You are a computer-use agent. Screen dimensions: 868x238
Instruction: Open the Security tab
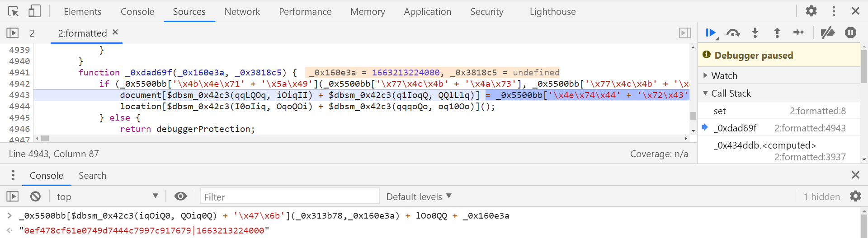(487, 12)
